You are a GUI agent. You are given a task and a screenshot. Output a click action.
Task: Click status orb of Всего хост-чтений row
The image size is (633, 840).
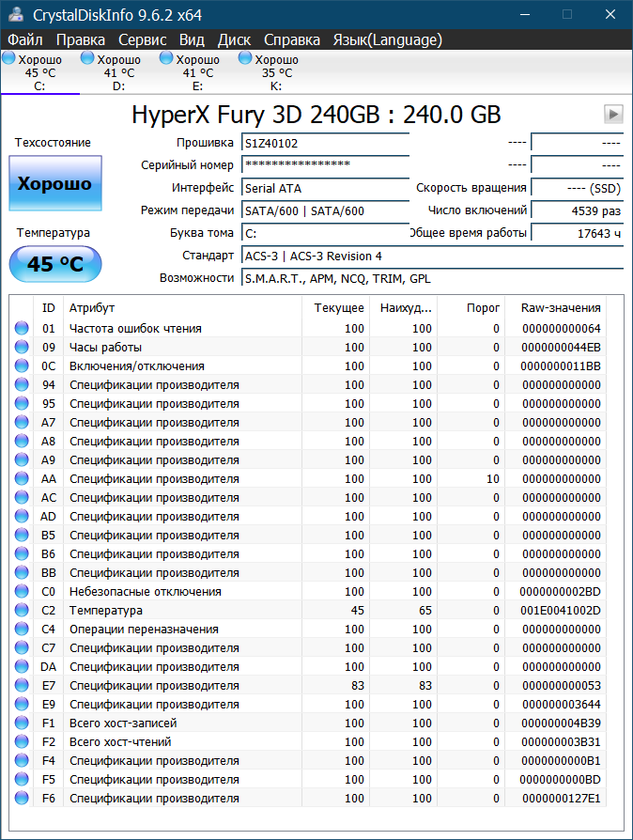[x=22, y=741]
